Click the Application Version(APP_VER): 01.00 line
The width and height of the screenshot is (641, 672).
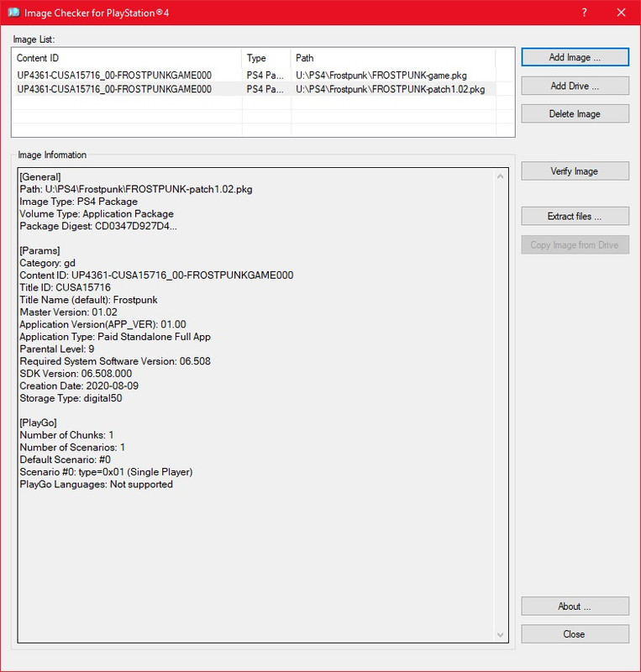click(x=102, y=324)
